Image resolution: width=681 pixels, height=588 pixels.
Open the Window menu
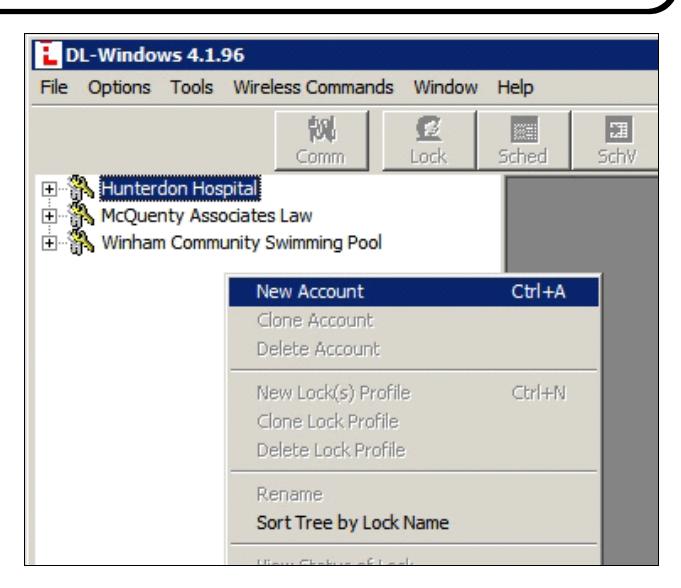(446, 87)
